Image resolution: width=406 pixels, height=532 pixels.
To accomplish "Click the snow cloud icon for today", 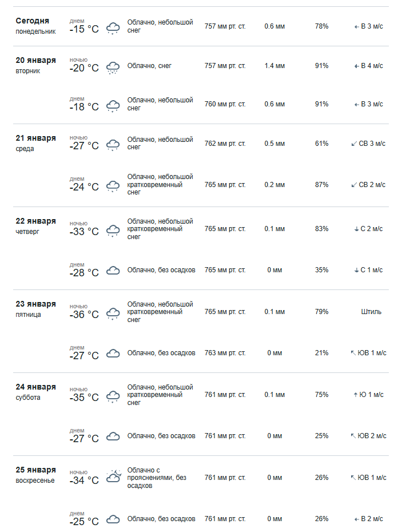I will click(x=113, y=27).
